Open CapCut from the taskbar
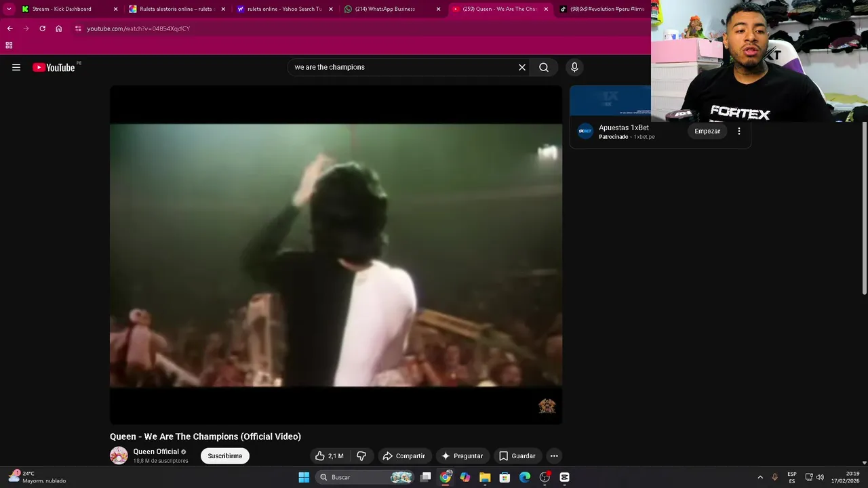 point(564,477)
